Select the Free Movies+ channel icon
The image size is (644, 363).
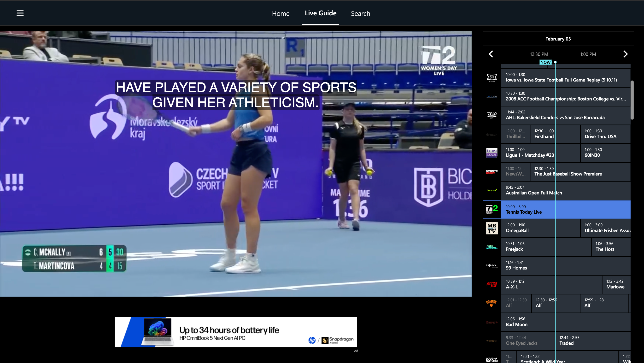click(492, 247)
